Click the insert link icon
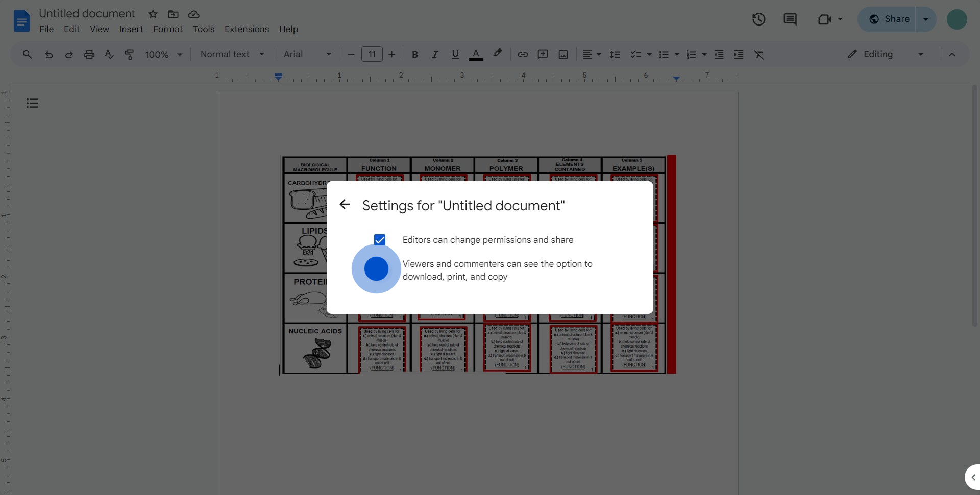 (523, 54)
